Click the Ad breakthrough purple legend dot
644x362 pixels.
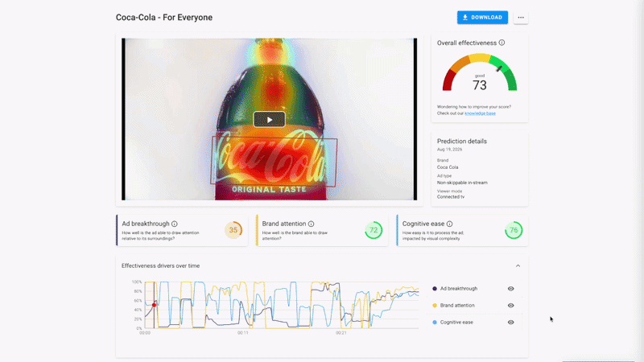click(x=435, y=289)
